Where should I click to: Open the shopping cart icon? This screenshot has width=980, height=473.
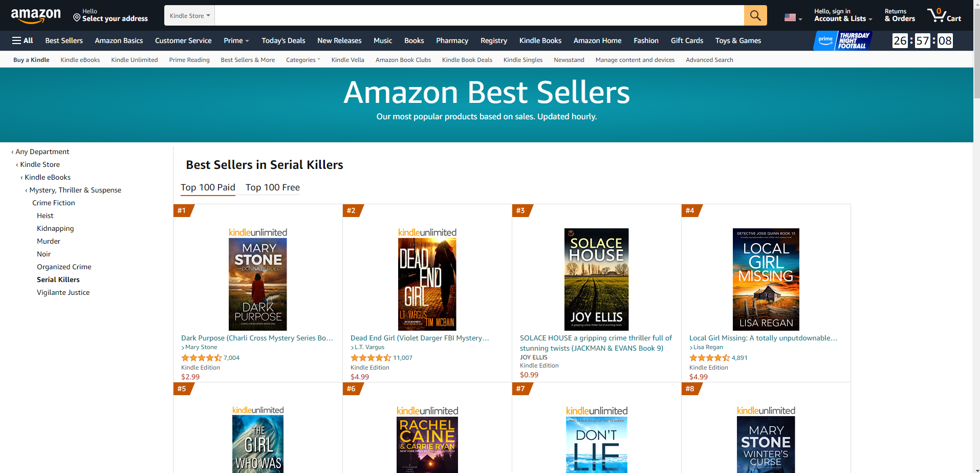click(x=944, y=15)
